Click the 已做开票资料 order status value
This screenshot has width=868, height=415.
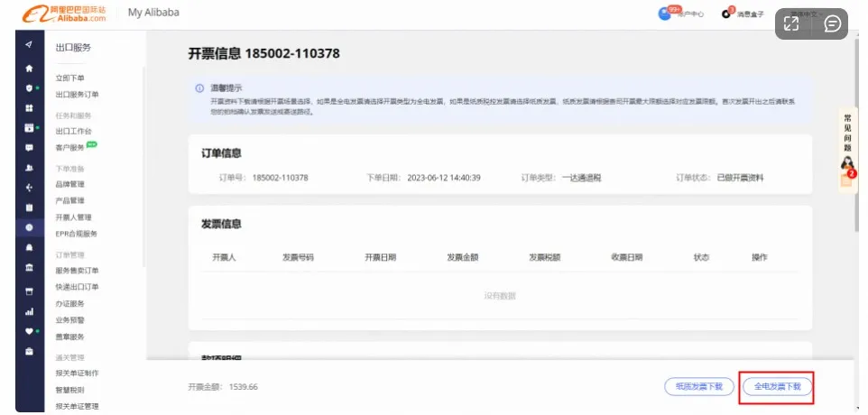point(740,178)
